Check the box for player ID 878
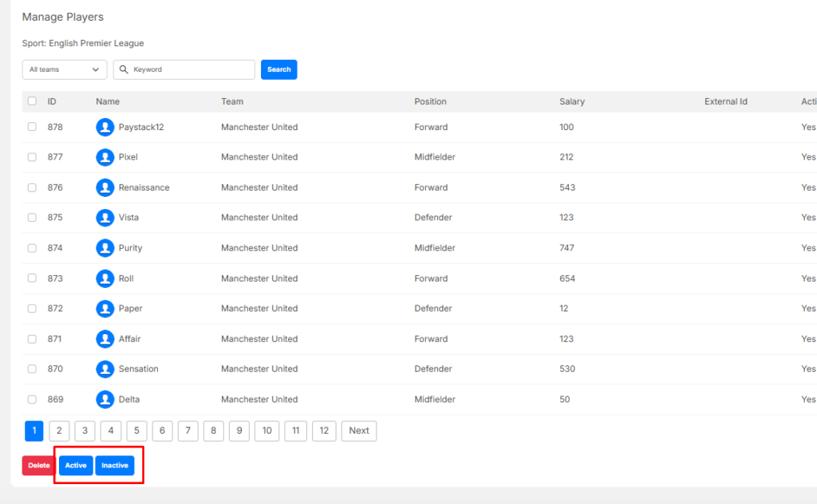Screen dimensions: 817x504 (x=32, y=127)
